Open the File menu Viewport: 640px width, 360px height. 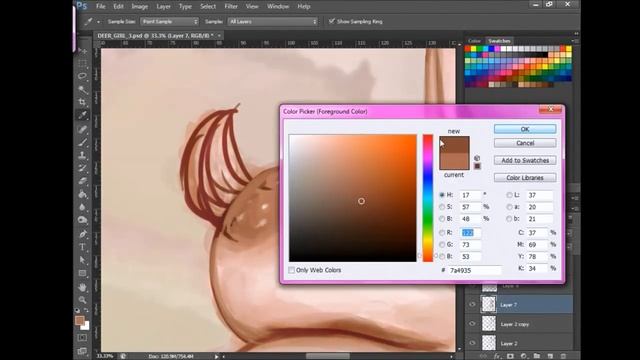101,7
